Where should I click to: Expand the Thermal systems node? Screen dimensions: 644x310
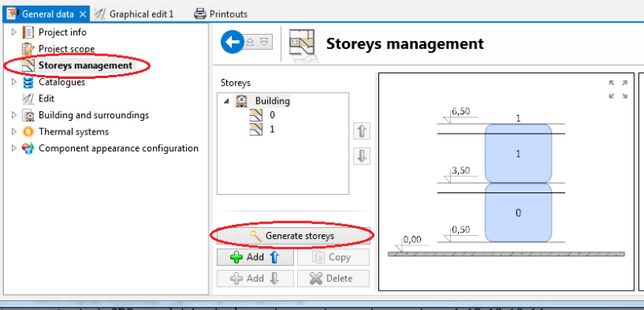tap(14, 132)
